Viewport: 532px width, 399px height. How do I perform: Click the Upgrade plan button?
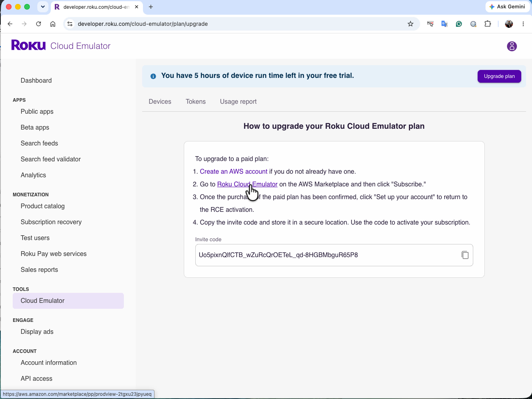(x=499, y=76)
